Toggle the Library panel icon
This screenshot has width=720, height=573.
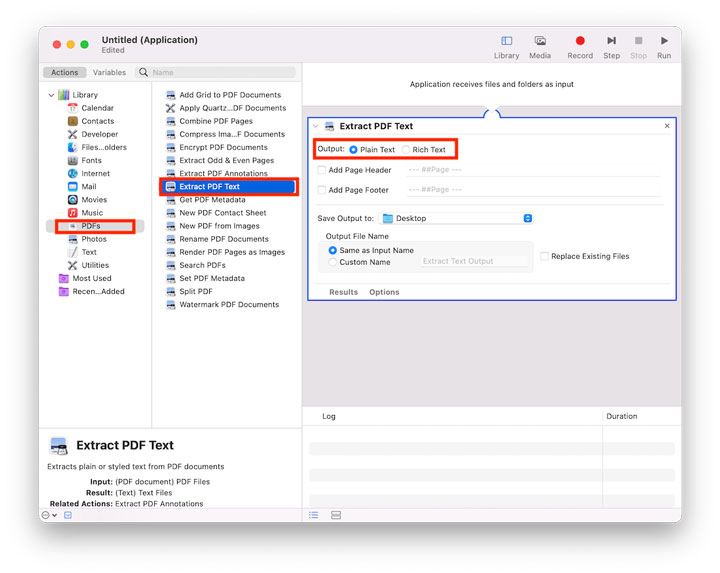coord(506,41)
